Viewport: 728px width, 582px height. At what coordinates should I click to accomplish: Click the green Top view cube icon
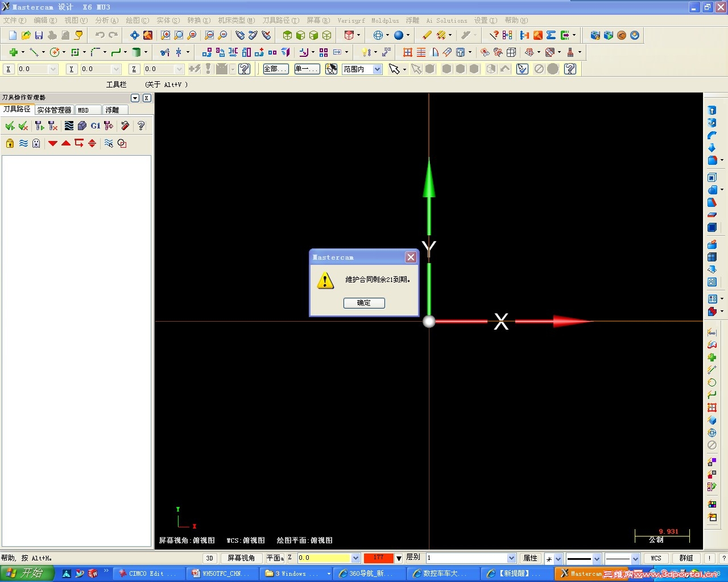coord(287,35)
